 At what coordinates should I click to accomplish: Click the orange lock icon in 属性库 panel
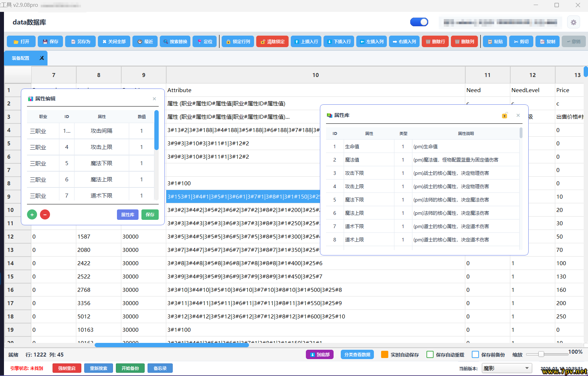505,115
